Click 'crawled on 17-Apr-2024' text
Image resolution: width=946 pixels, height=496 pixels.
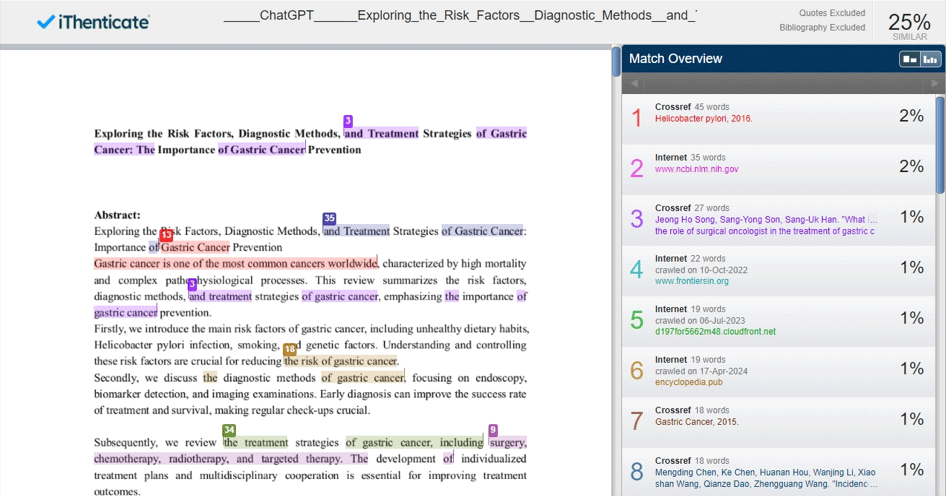(701, 372)
